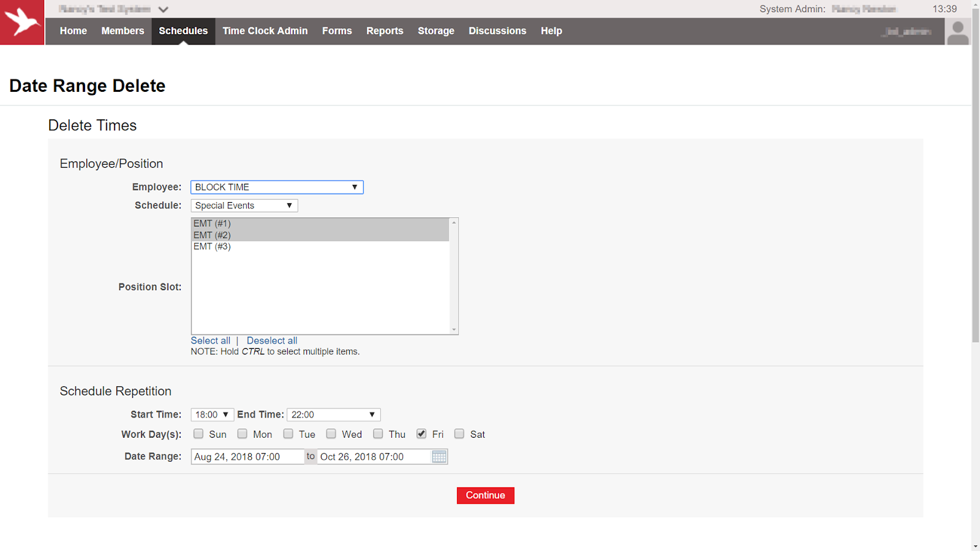Open the Schedules menu

183,31
